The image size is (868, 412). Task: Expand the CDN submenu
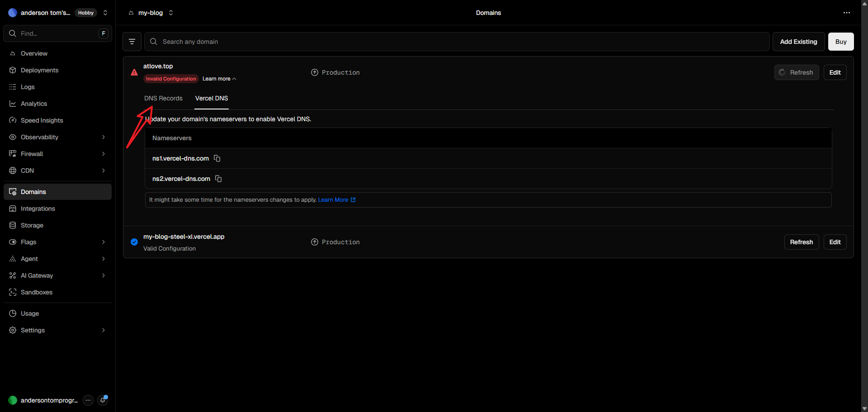coord(104,170)
